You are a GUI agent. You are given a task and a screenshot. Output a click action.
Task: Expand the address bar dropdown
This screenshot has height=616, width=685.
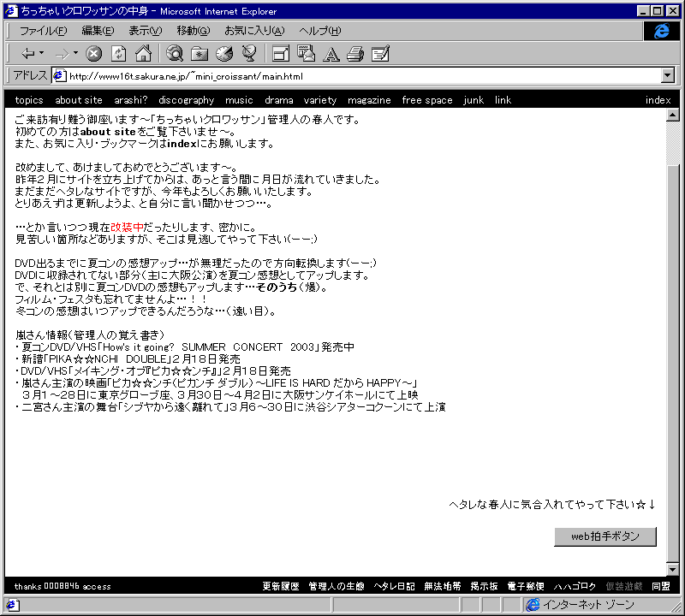pos(667,76)
